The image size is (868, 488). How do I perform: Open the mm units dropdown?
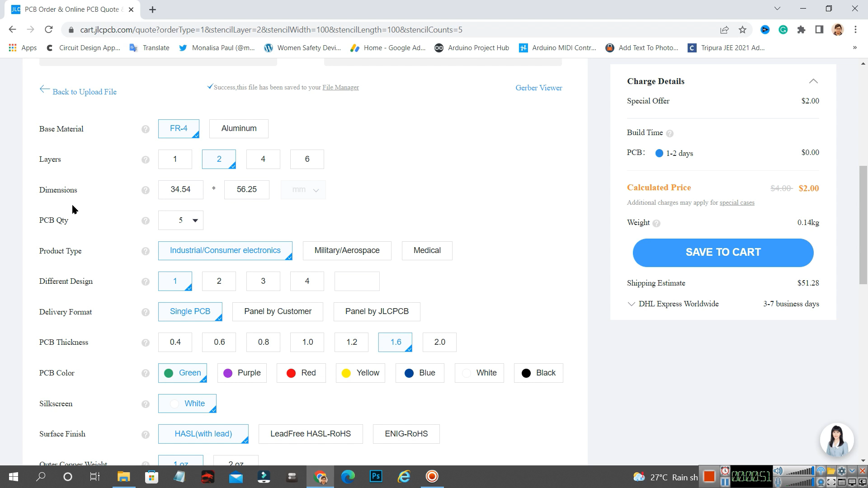[303, 189]
